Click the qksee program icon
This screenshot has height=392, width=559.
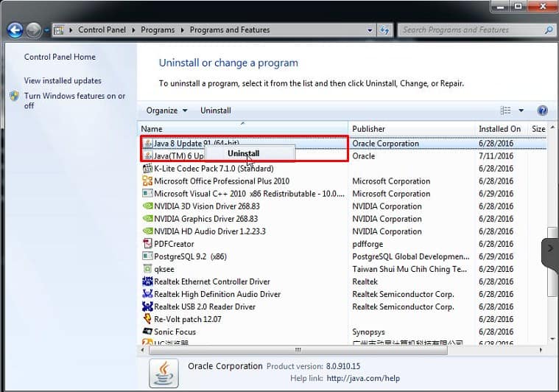click(147, 269)
